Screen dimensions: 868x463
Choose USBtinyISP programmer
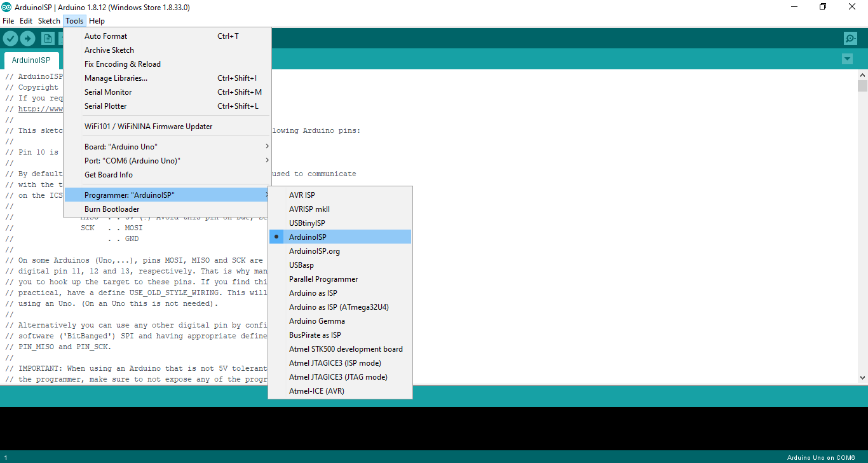pyautogui.click(x=341, y=223)
